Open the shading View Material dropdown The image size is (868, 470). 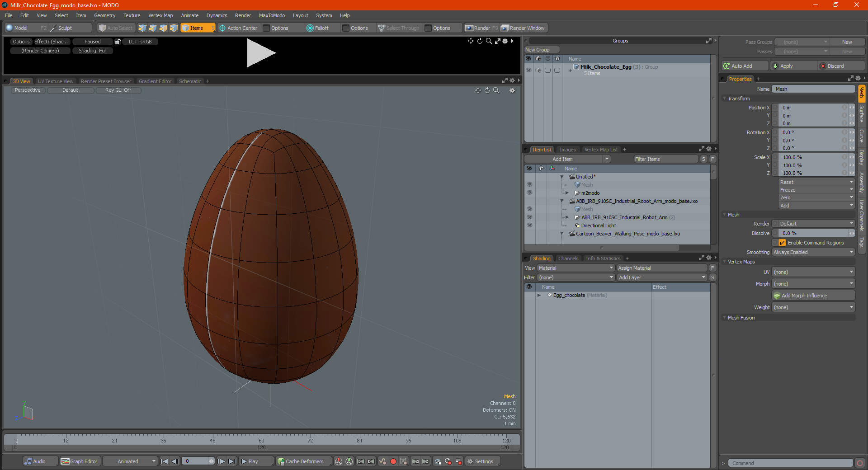tap(576, 268)
